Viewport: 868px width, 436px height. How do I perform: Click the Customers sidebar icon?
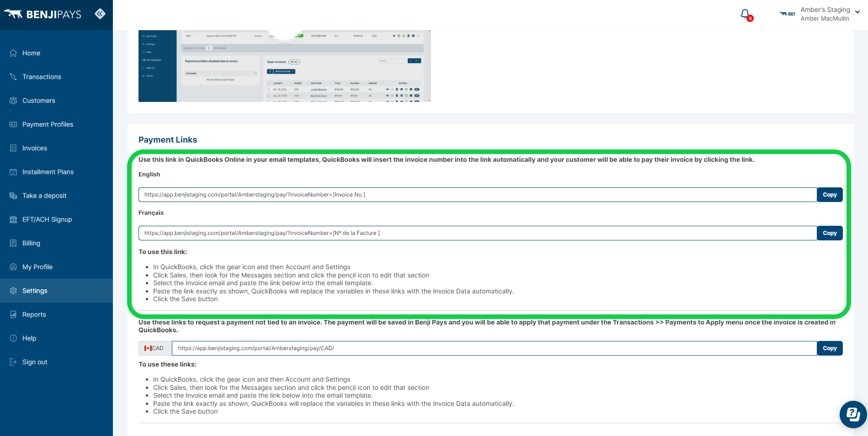[13, 101]
